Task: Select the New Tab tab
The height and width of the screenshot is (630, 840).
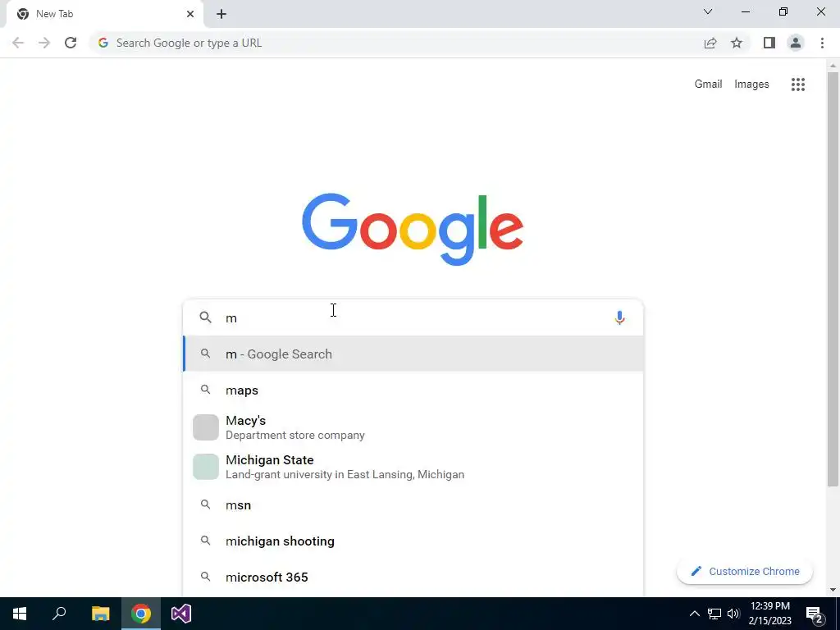Action: [104, 14]
